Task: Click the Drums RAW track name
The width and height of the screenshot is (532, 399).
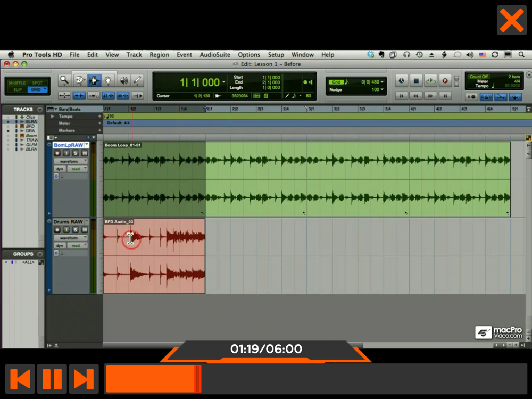Action: (x=68, y=222)
